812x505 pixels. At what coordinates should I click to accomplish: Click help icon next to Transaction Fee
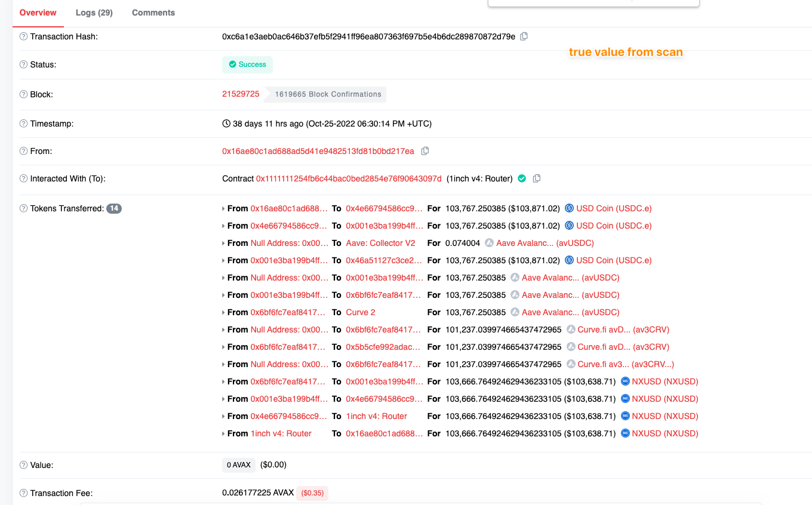pos(23,493)
